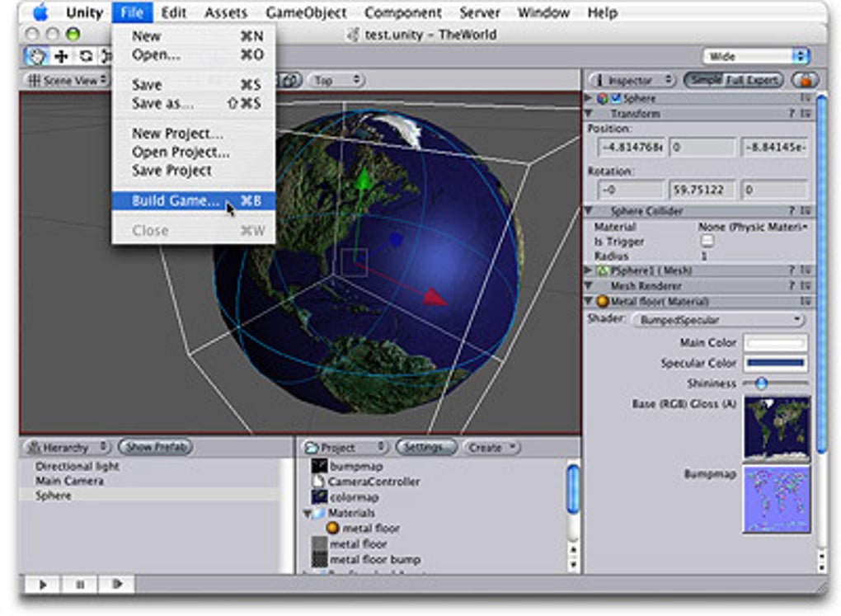Click the bumpmap texture icon in Project
This screenshot has height=616, width=841.
[320, 466]
